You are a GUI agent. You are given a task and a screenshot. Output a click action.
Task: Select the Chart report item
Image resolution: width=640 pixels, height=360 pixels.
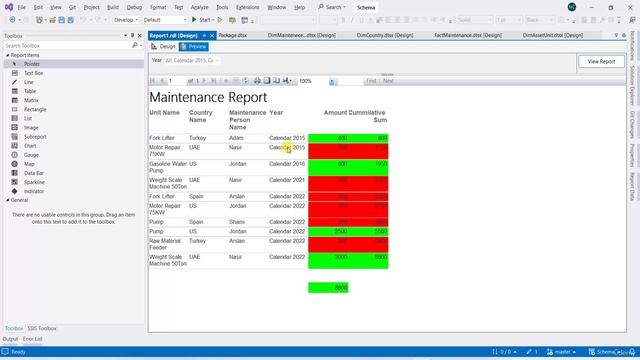pyautogui.click(x=73, y=146)
